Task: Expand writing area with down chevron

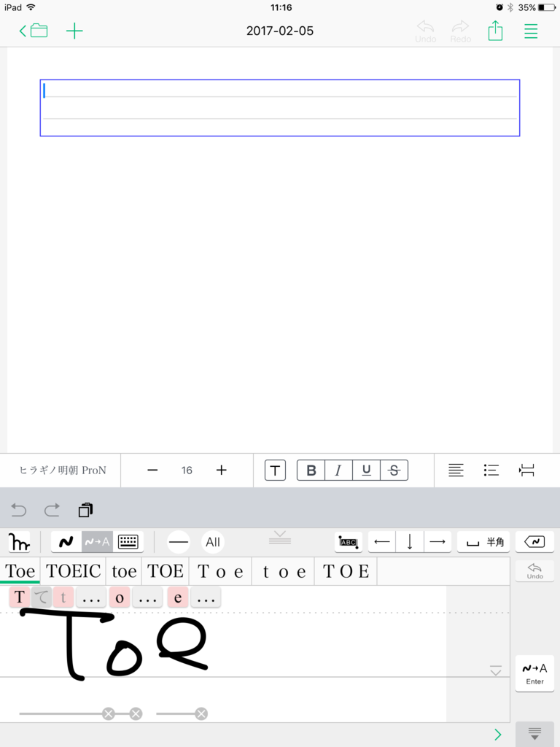Action: (x=495, y=670)
